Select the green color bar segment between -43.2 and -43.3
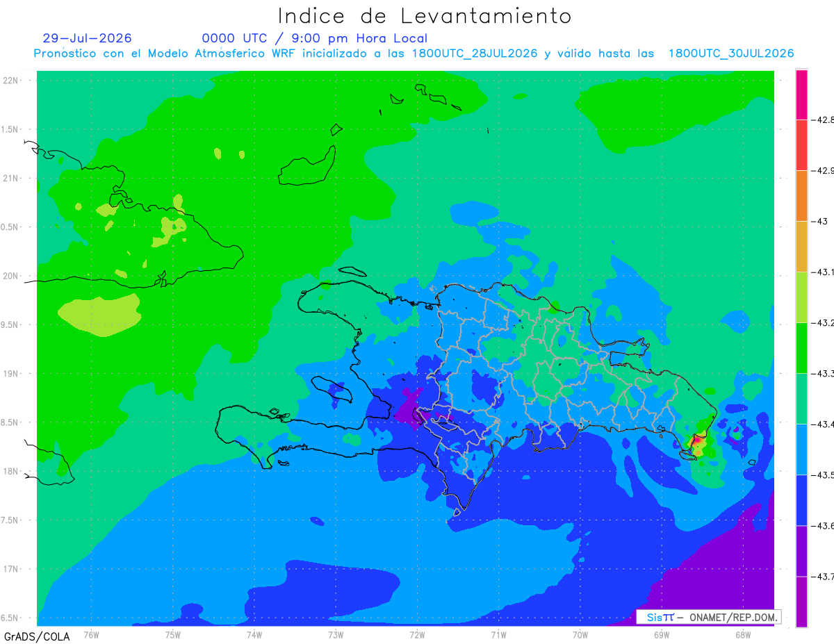This screenshot has height=644, width=834. coord(801,348)
